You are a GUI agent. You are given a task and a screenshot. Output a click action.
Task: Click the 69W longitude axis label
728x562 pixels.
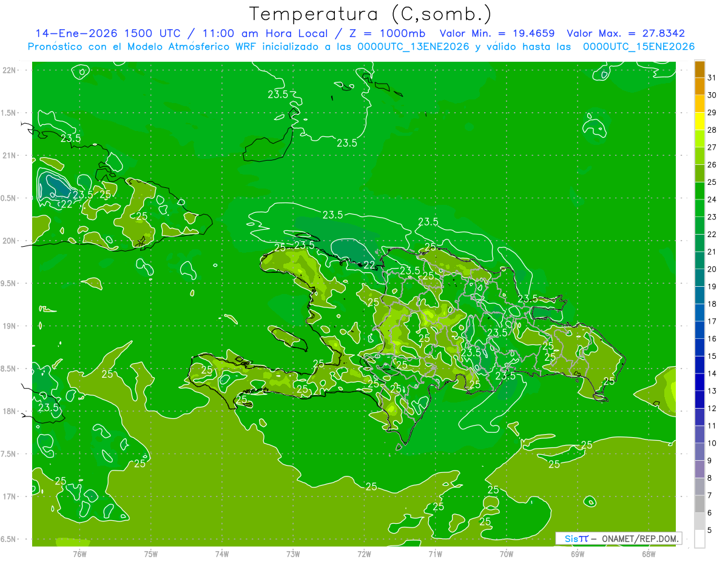(x=578, y=554)
